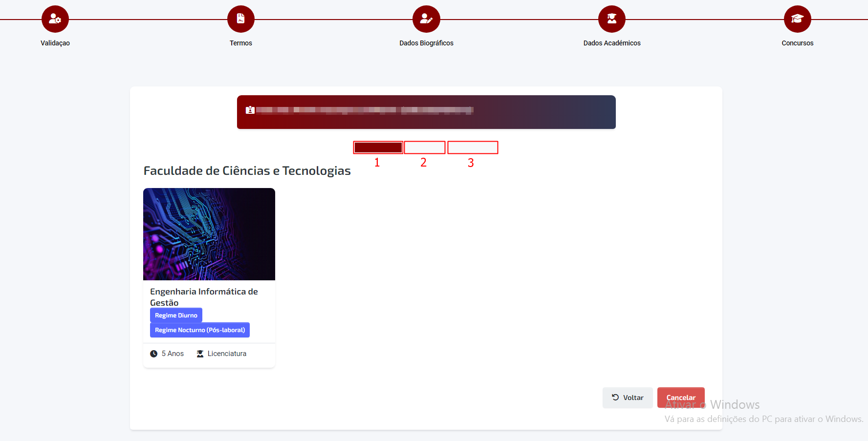
Task: Click the Termos step label
Action: [241, 43]
